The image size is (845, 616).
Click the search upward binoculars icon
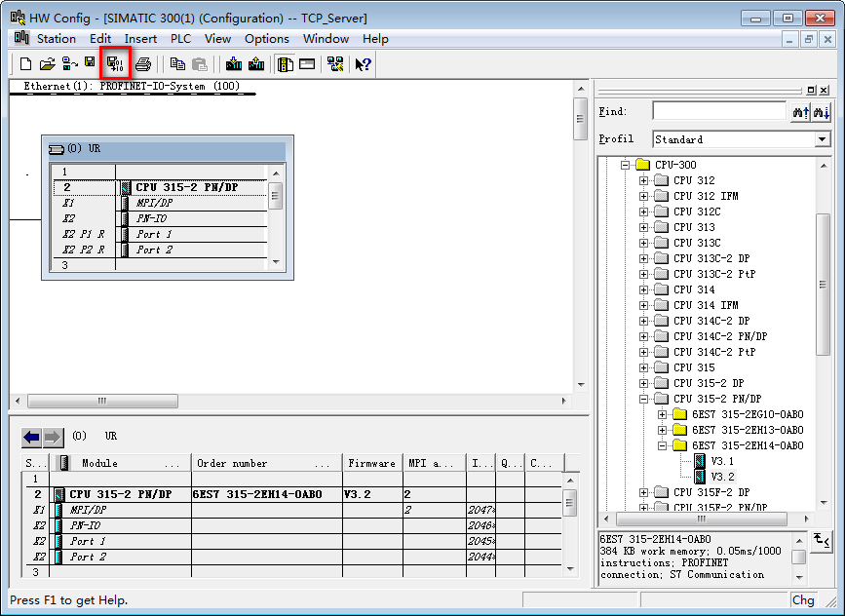click(x=800, y=112)
